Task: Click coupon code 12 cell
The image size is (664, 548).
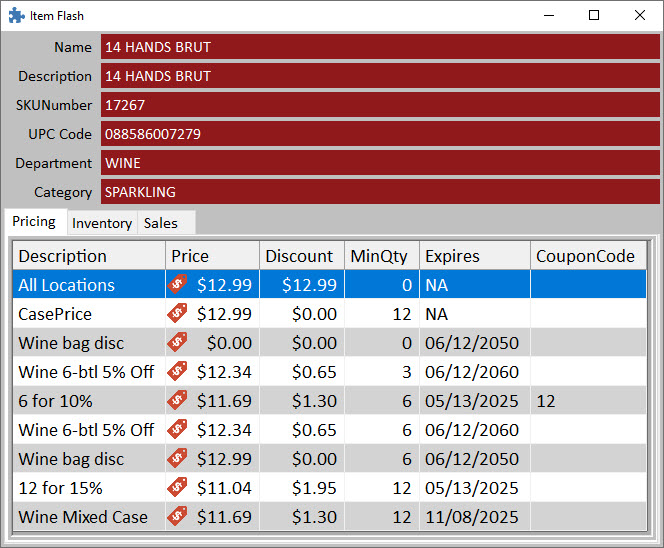Action: pos(588,401)
